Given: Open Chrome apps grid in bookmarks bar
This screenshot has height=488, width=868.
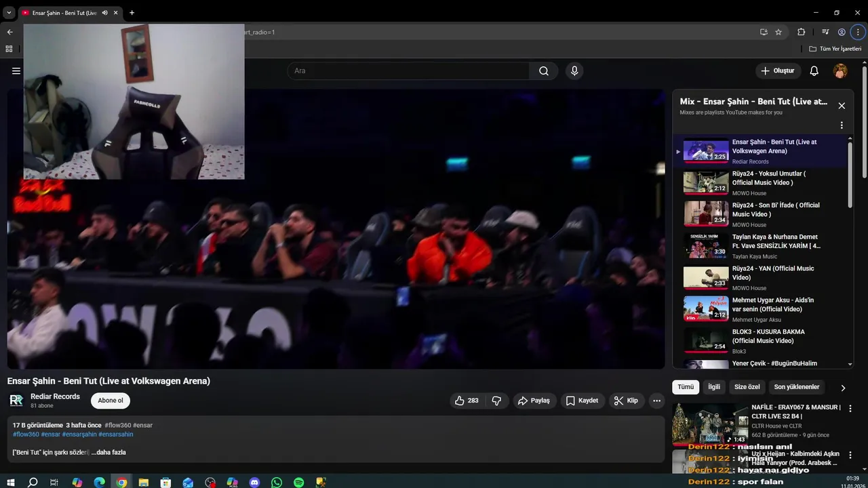Looking at the screenshot, I should [9, 49].
